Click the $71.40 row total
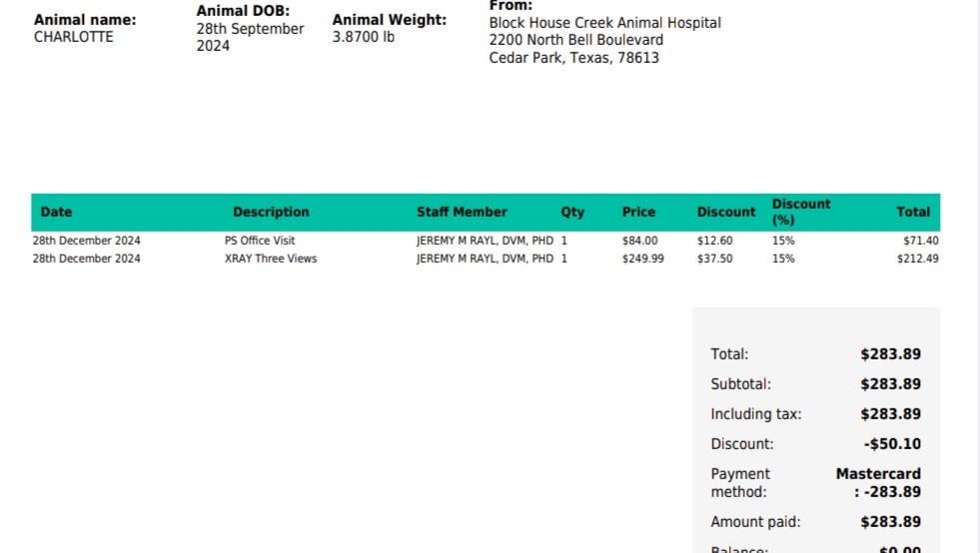 (x=921, y=241)
